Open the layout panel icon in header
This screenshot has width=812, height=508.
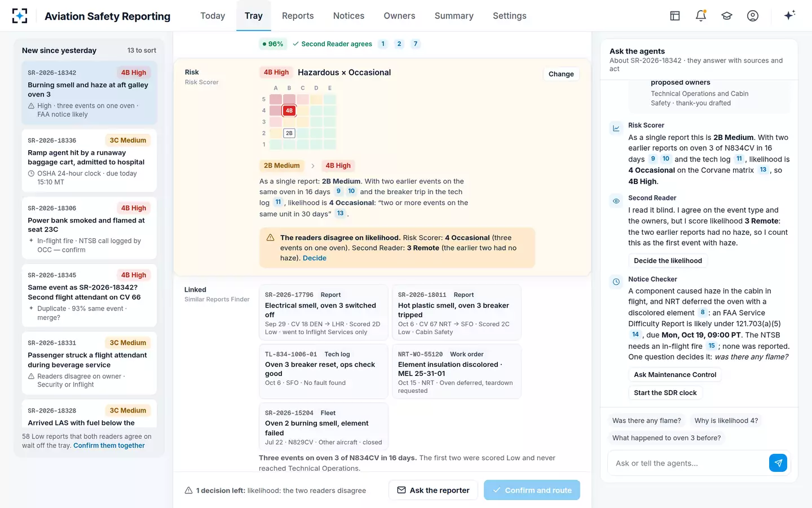pyautogui.click(x=675, y=16)
